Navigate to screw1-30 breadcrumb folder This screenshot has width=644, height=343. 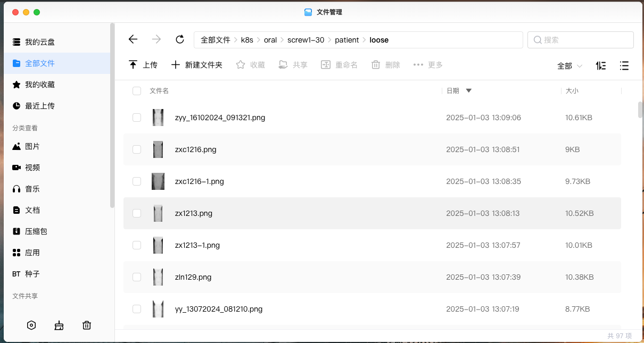click(x=306, y=40)
